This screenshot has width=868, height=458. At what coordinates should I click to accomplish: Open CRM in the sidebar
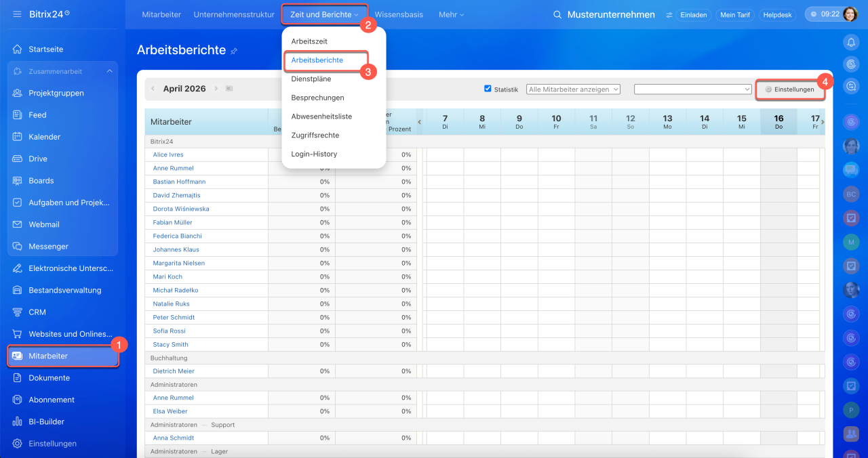point(37,312)
